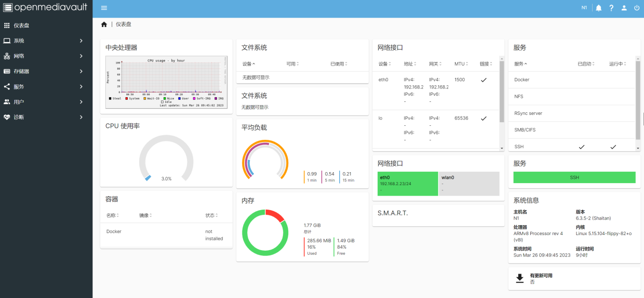
Task: Click the services table scrollbar
Action: coord(638,100)
